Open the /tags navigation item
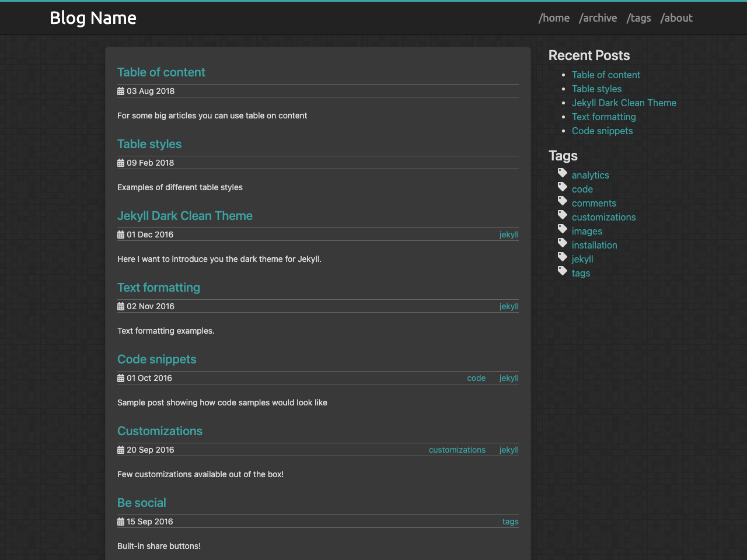This screenshot has height=560, width=747. tap(638, 18)
